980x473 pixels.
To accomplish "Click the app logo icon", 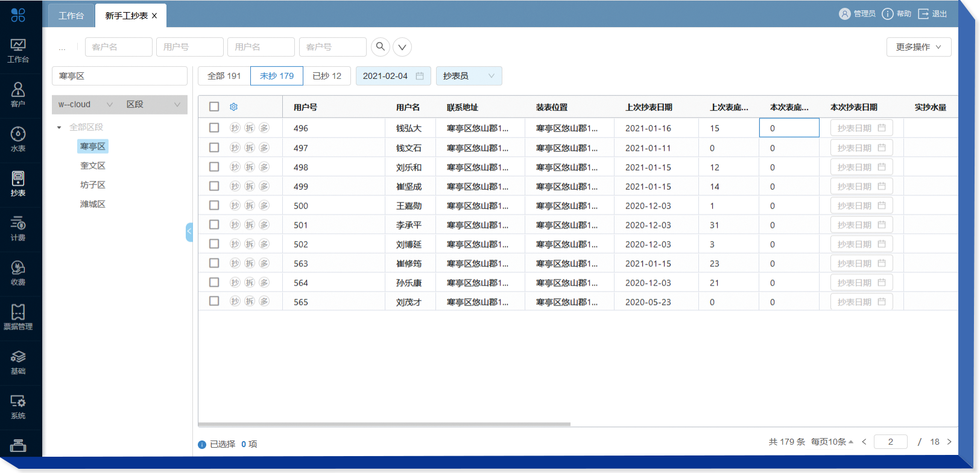I will point(18,15).
